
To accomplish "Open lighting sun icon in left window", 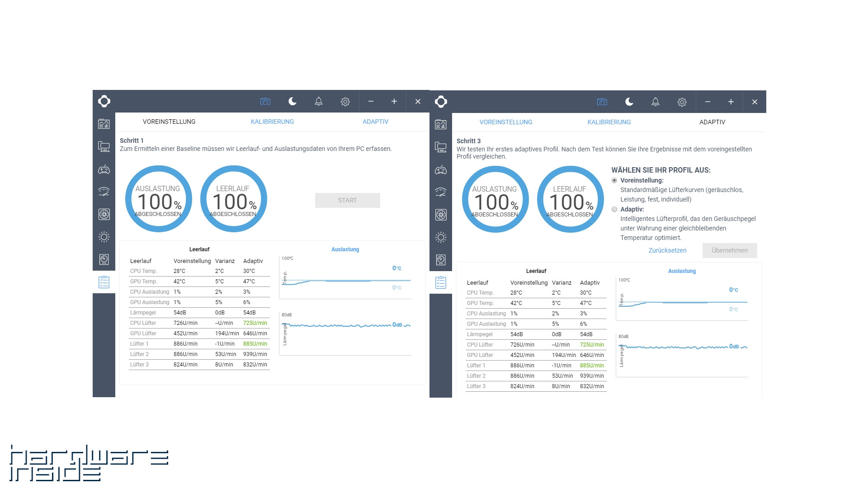I will click(x=104, y=237).
